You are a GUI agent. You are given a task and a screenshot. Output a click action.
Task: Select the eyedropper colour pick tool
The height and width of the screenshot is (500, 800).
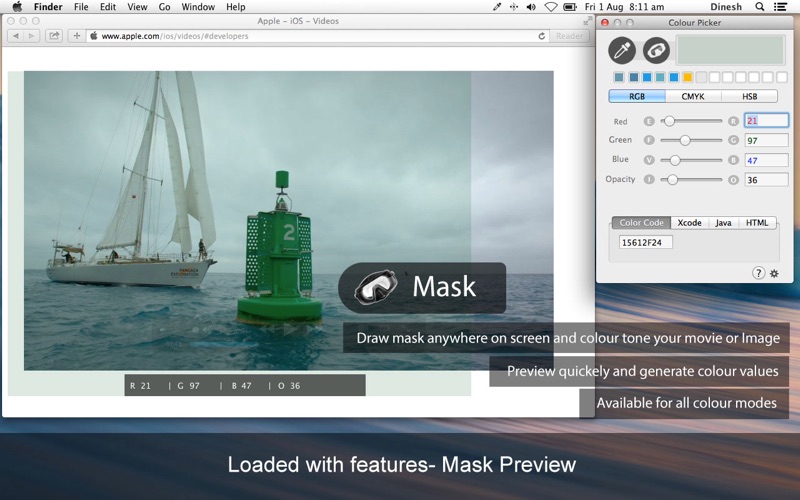click(x=622, y=50)
